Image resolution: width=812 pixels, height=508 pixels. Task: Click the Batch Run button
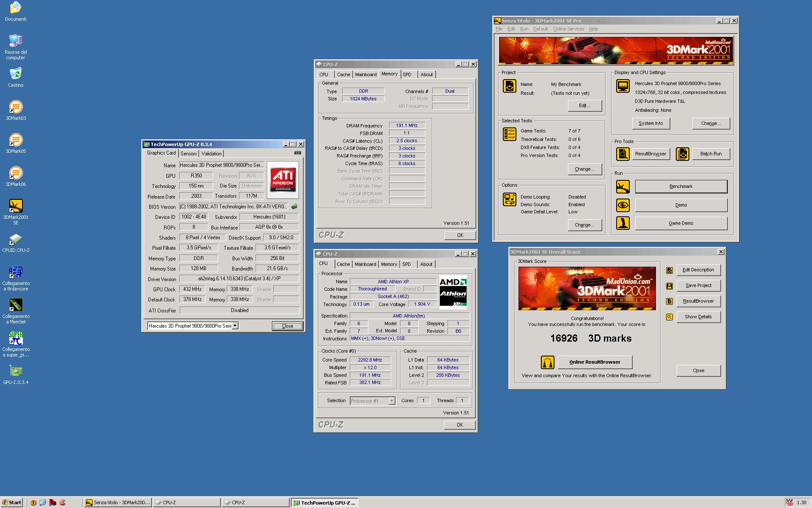(x=711, y=154)
